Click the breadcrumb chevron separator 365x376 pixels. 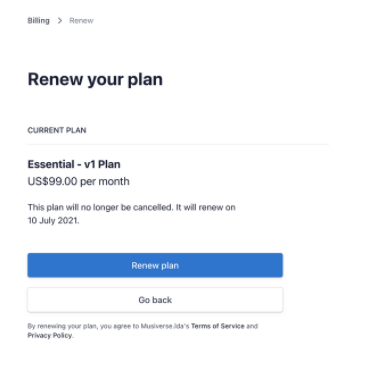point(60,21)
